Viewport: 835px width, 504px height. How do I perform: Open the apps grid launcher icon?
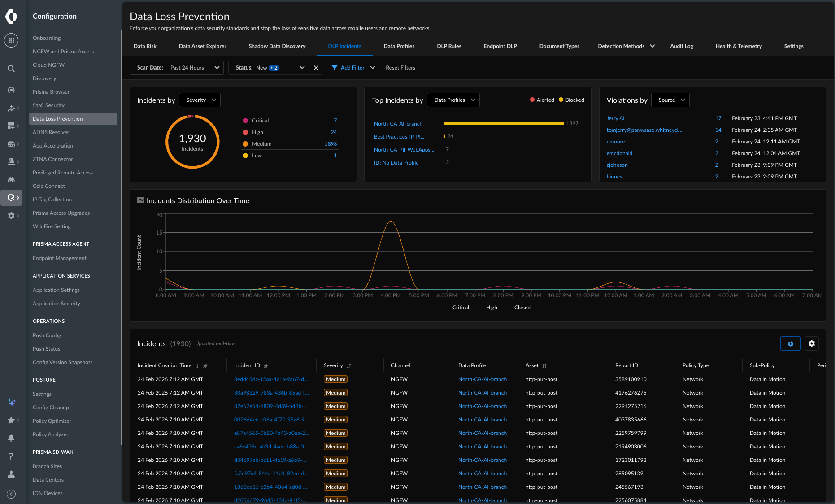tap(11, 40)
